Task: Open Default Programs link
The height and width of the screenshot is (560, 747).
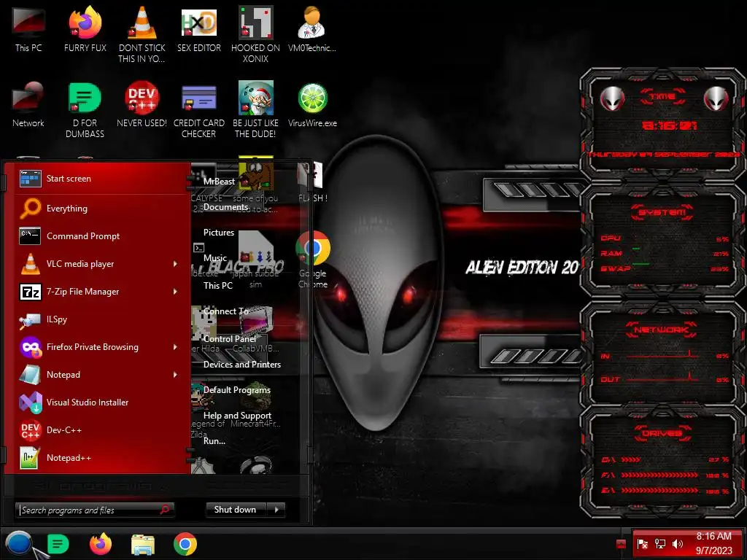Action: pos(237,390)
